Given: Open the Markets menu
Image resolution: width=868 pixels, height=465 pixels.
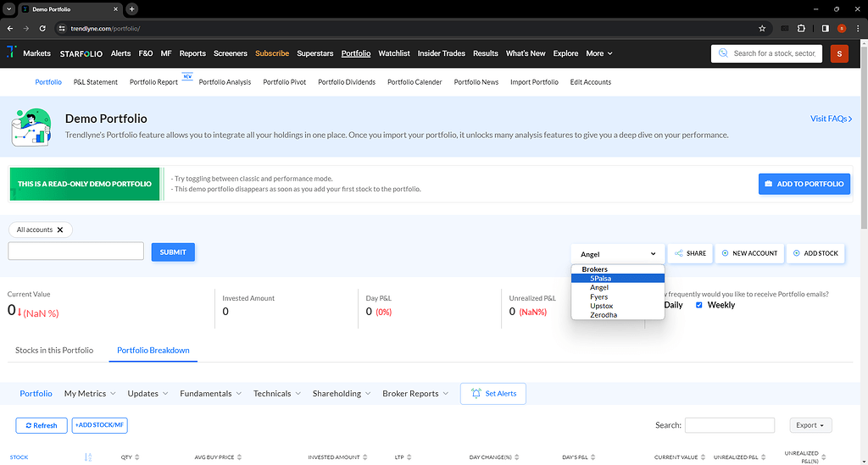Looking at the screenshot, I should (36, 53).
